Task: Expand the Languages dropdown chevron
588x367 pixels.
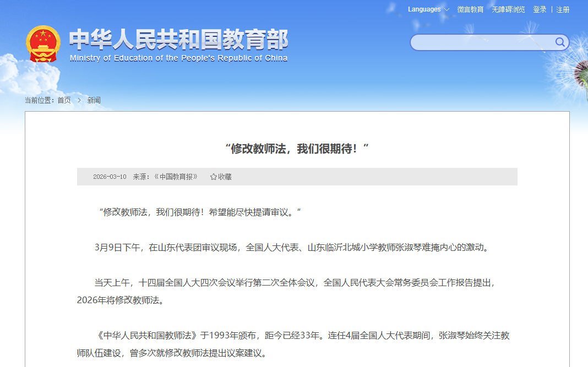Action: pyautogui.click(x=447, y=10)
